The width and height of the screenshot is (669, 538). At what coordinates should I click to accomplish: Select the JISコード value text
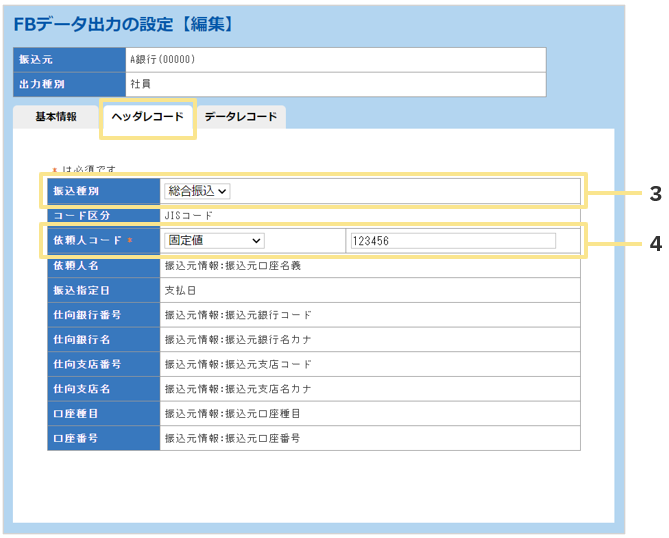(x=188, y=215)
